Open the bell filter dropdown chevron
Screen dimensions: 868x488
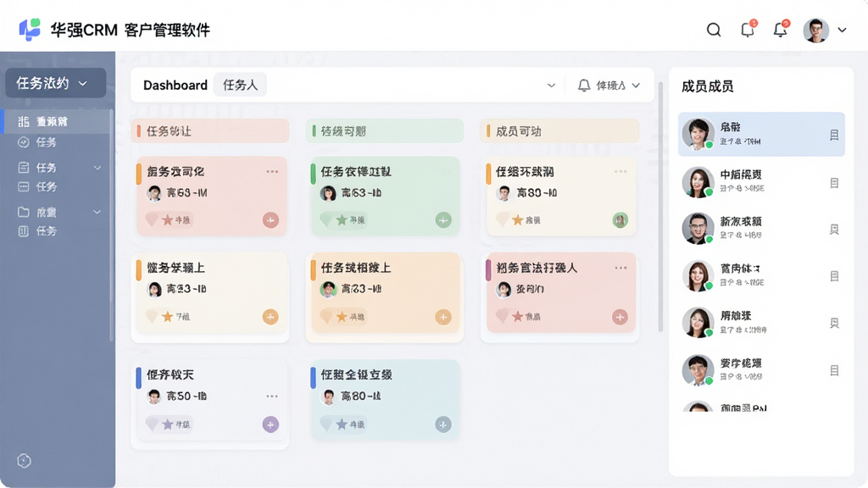click(636, 86)
